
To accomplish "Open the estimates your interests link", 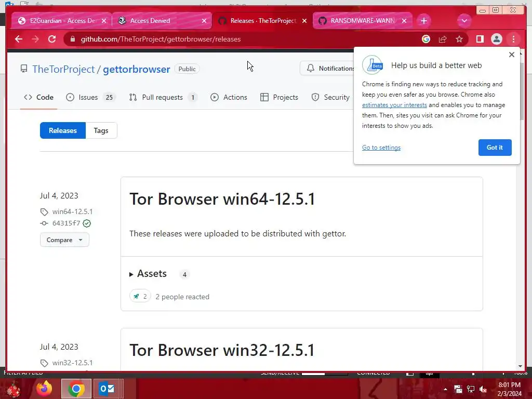I will tap(394, 105).
